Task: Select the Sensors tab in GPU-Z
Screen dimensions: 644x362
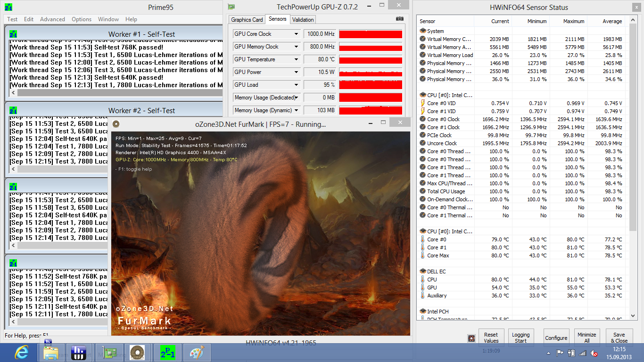Action: coord(277,19)
